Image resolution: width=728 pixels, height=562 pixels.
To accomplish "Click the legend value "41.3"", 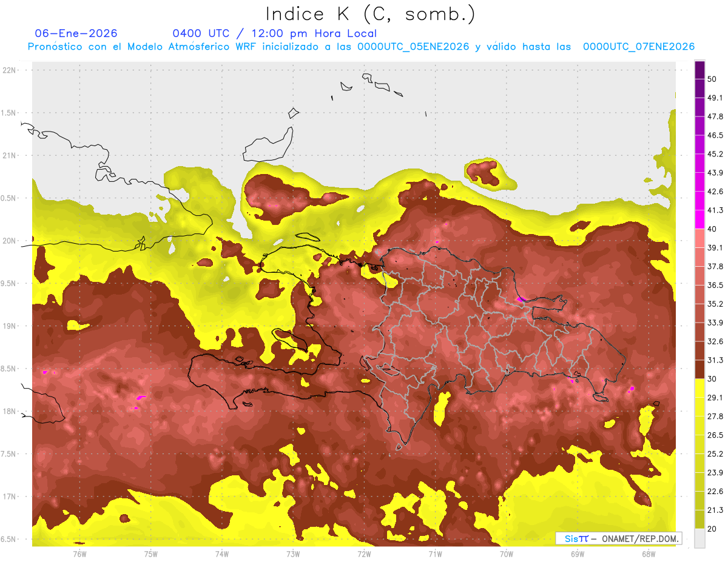I will coord(715,210).
